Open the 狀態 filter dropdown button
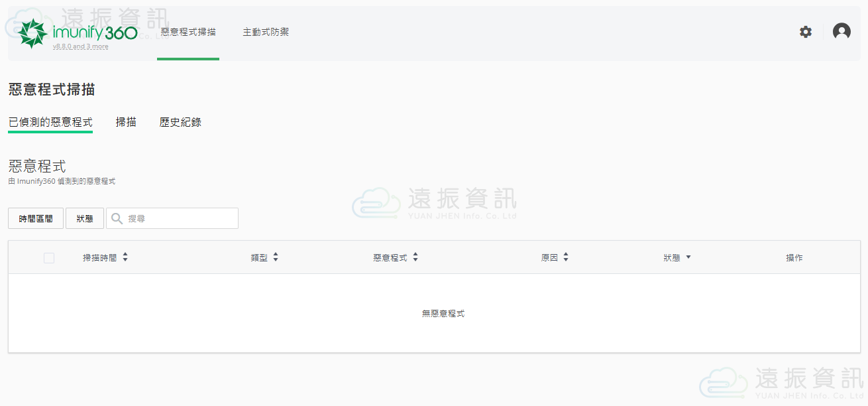Image resolution: width=868 pixels, height=406 pixels. 85,218
